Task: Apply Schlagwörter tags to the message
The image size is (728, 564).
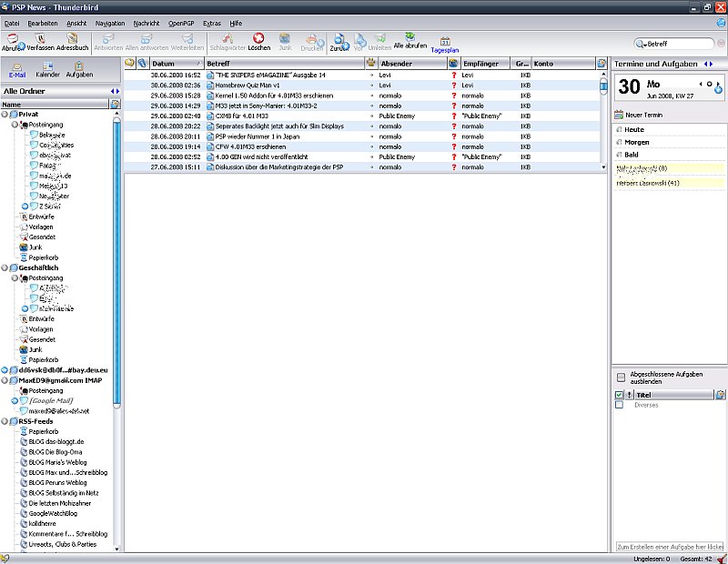Action: [x=227, y=40]
